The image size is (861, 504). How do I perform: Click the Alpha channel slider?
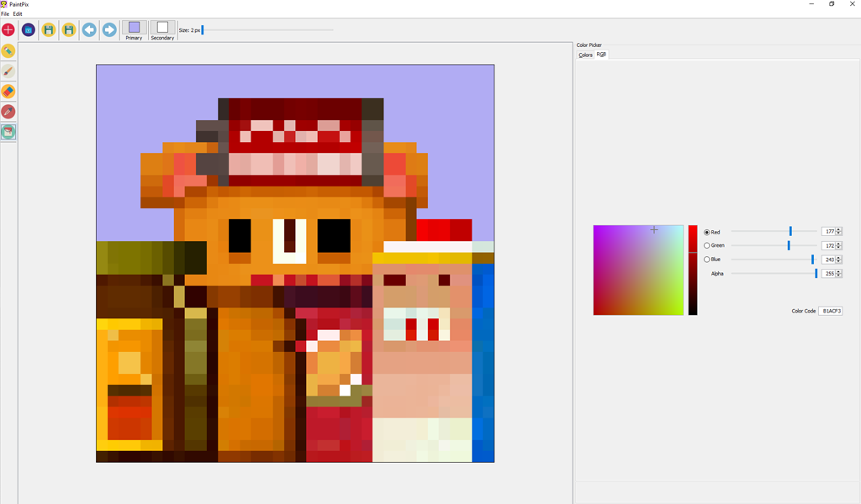click(774, 273)
